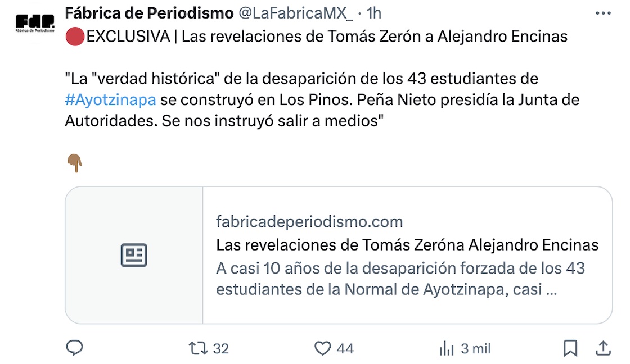Click the like count 44

[x=345, y=349]
